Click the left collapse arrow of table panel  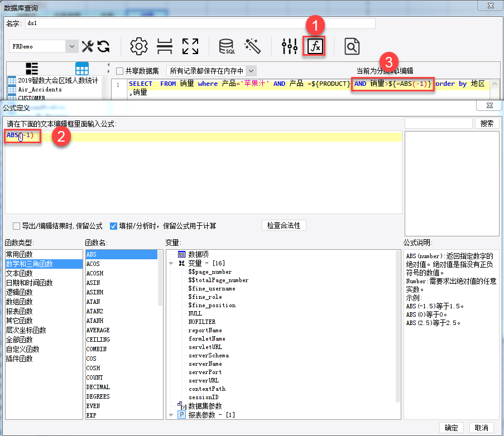[109, 65]
